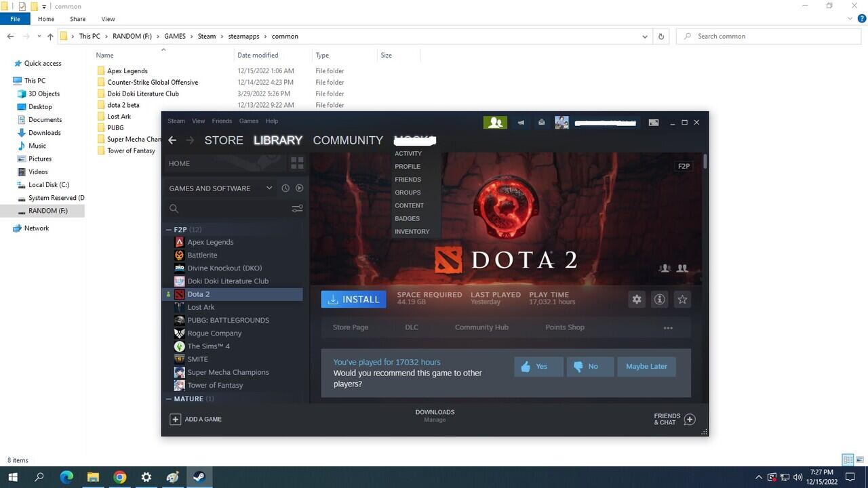
Task: Click the Search common box in Explorer
Action: pyautogui.click(x=769, y=37)
